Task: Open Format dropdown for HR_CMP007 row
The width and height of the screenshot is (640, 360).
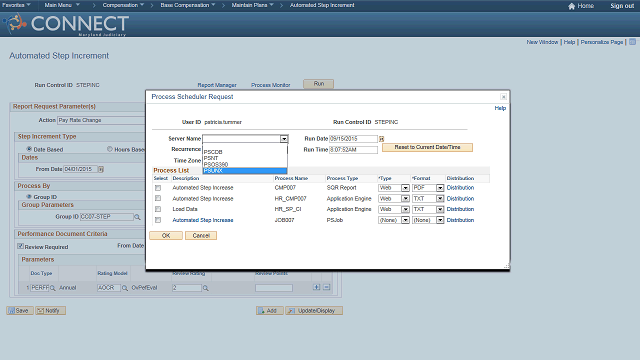Action: tap(440, 198)
